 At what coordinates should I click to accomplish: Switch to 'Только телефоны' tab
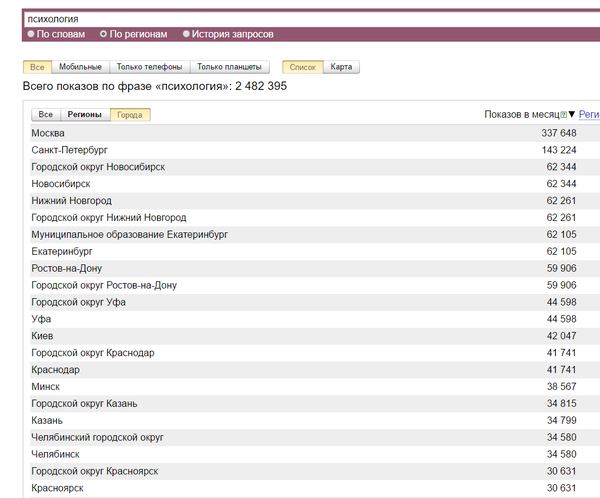coord(149,67)
